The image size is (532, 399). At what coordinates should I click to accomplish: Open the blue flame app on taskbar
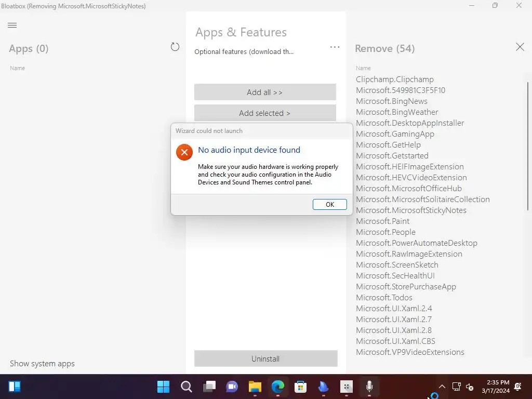coord(323,387)
